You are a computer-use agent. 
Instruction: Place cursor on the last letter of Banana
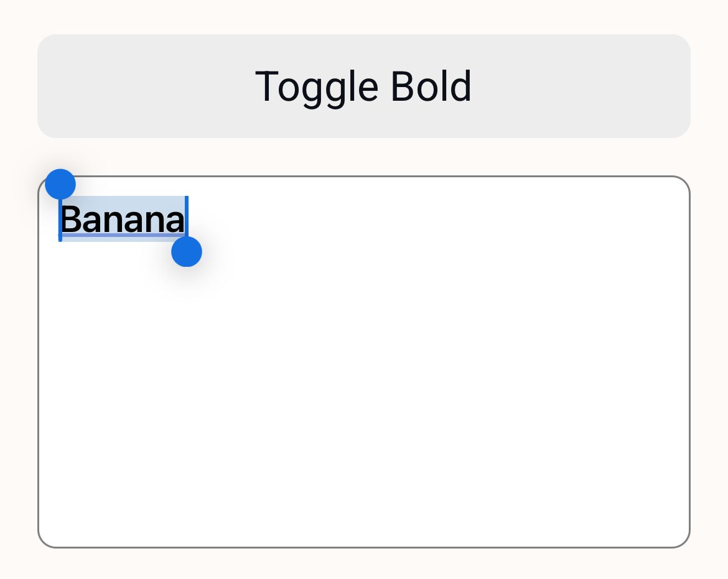(177, 220)
